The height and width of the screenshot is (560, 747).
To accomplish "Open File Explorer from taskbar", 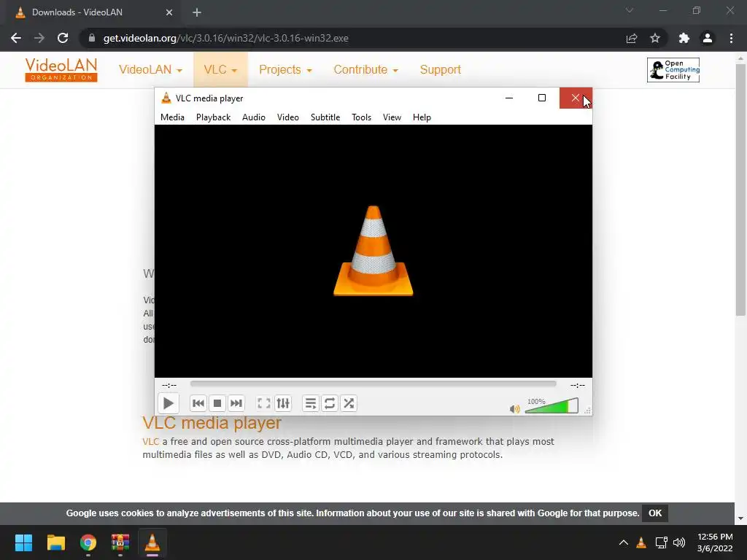I will tap(55, 542).
